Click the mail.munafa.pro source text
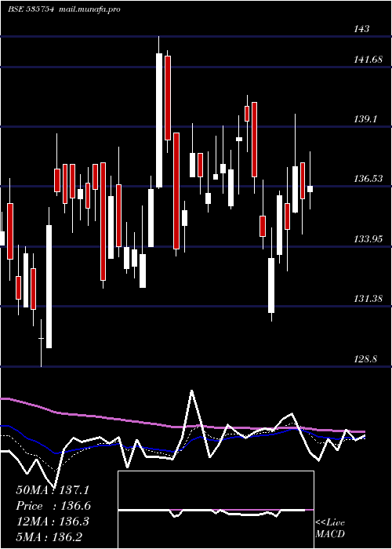This screenshot has height=549, width=392. [89, 9]
